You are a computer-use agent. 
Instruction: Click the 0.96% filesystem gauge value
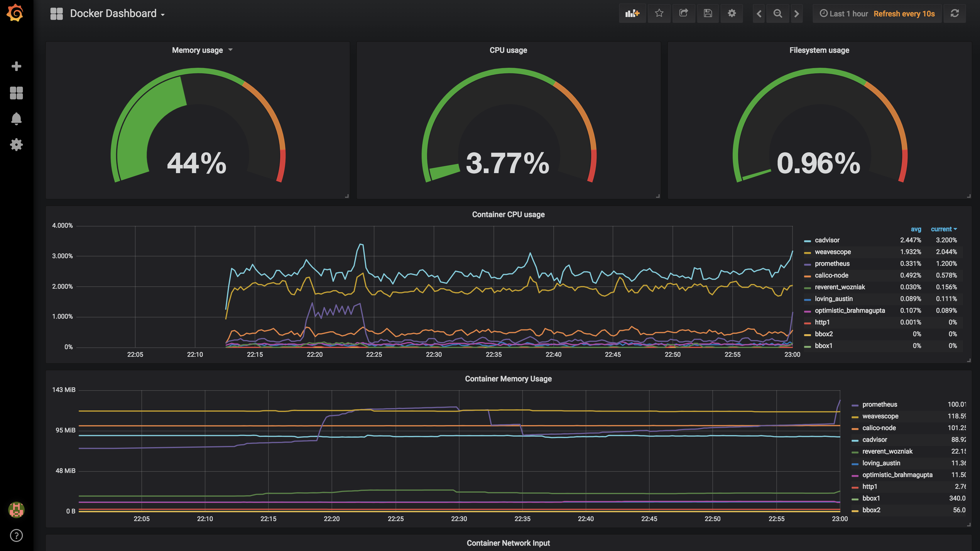click(x=818, y=163)
